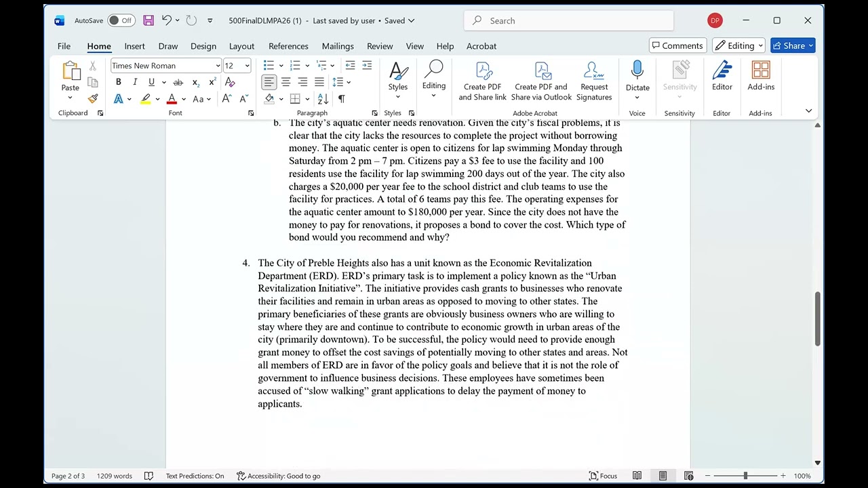Click the Search box
The image size is (868, 488).
click(x=569, y=20)
